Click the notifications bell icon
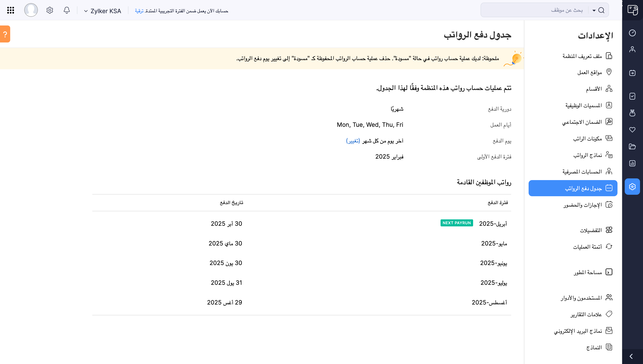643x364 pixels. pos(67,10)
